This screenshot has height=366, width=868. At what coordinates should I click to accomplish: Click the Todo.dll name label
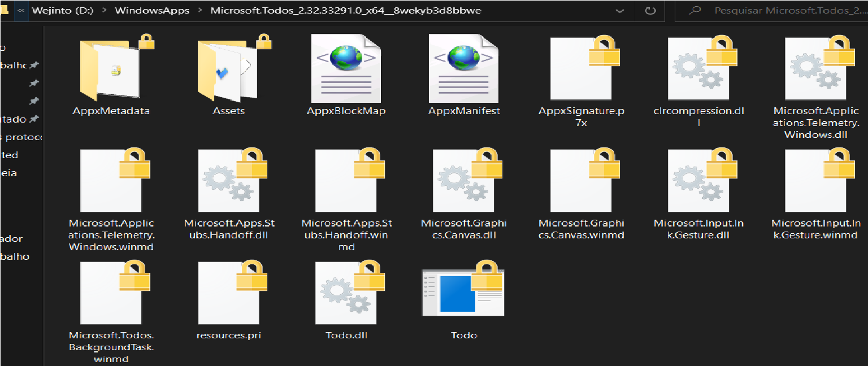coord(346,335)
